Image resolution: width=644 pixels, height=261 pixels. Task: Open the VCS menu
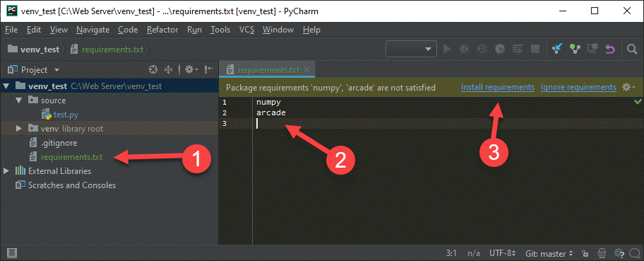[x=247, y=30]
